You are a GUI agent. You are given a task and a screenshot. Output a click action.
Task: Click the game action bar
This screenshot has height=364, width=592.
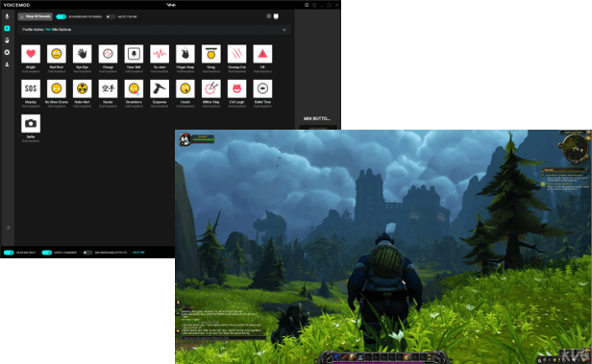pyautogui.click(x=384, y=356)
